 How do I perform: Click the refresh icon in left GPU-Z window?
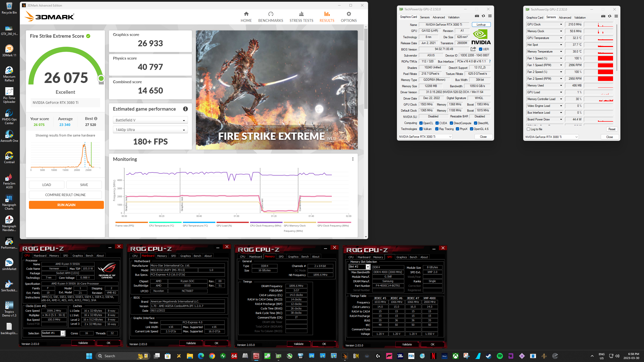tap(483, 16)
